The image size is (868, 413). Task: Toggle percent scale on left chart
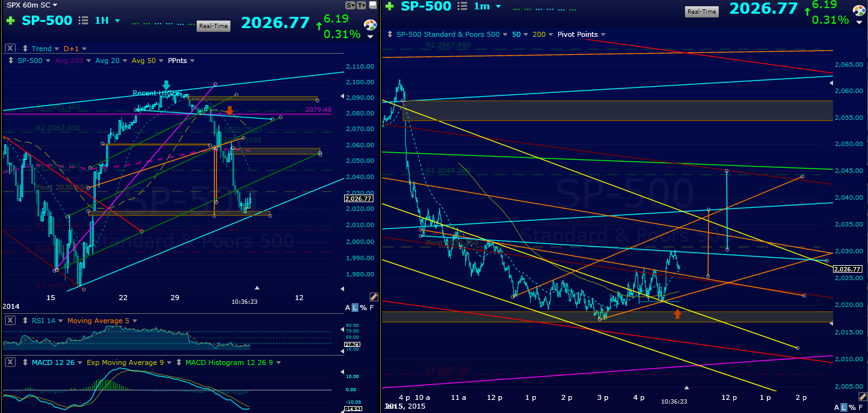pyautogui.click(x=363, y=308)
